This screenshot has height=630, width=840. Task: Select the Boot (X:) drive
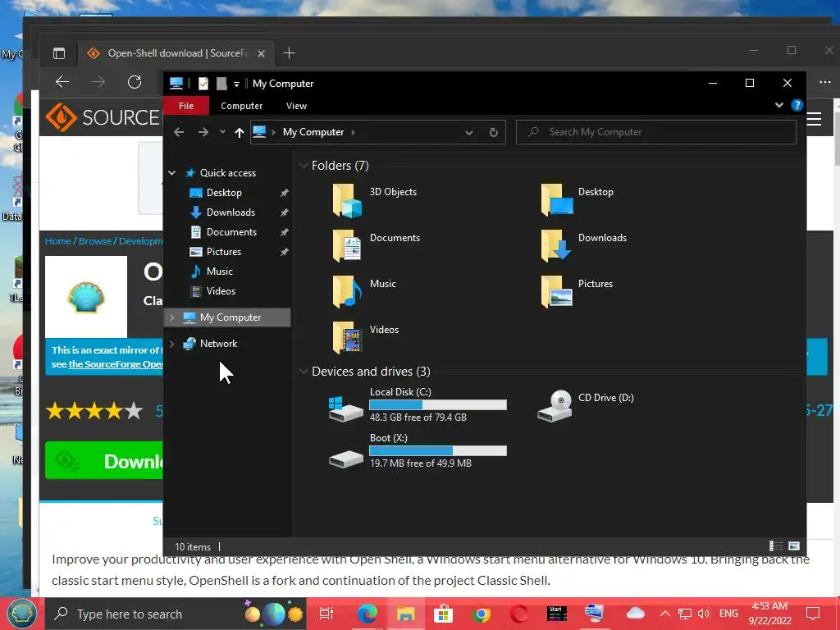(x=418, y=450)
